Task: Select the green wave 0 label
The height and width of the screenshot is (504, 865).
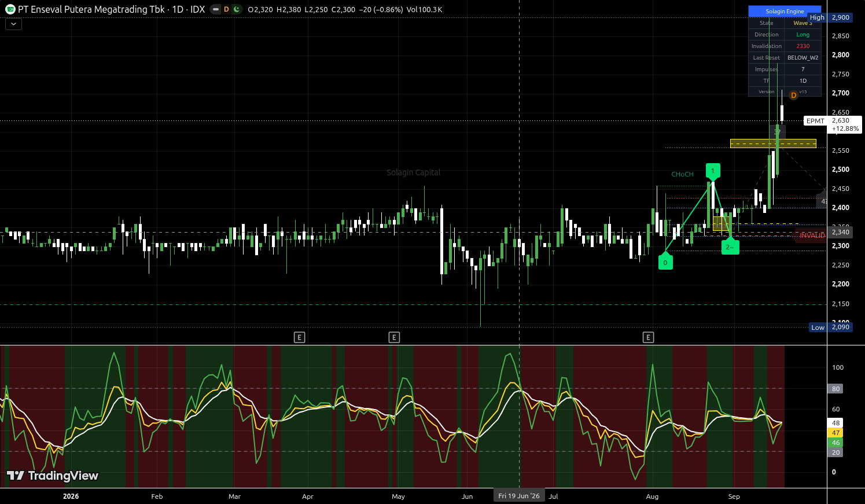Action: point(665,262)
